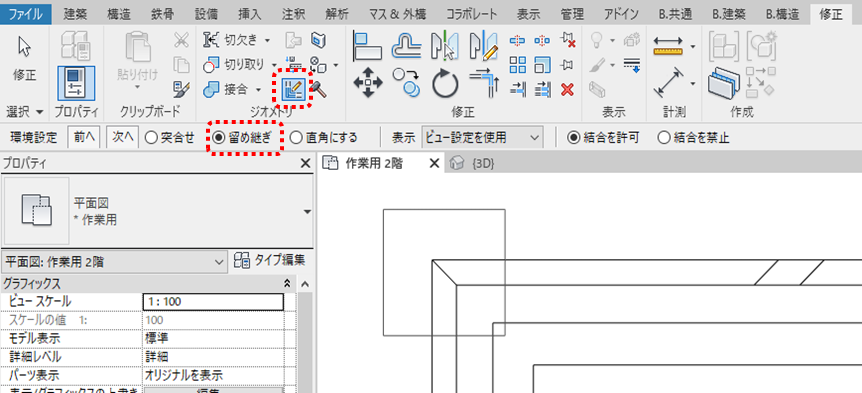Image resolution: width=862 pixels, height=393 pixels.
Task: Click the 次へ button
Action: point(123,137)
